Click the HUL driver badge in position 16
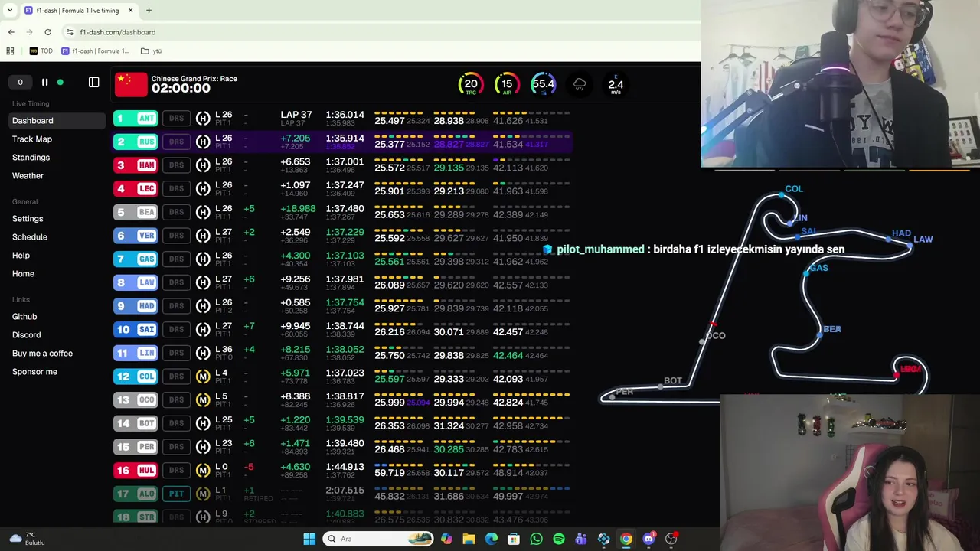This screenshot has width=980, height=551. (136, 470)
